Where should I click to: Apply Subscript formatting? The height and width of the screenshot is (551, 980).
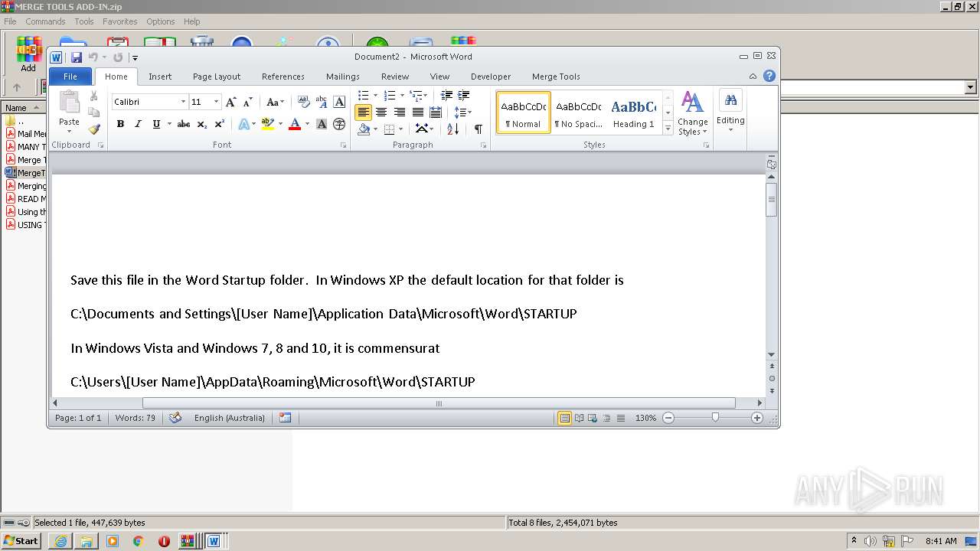[201, 124]
